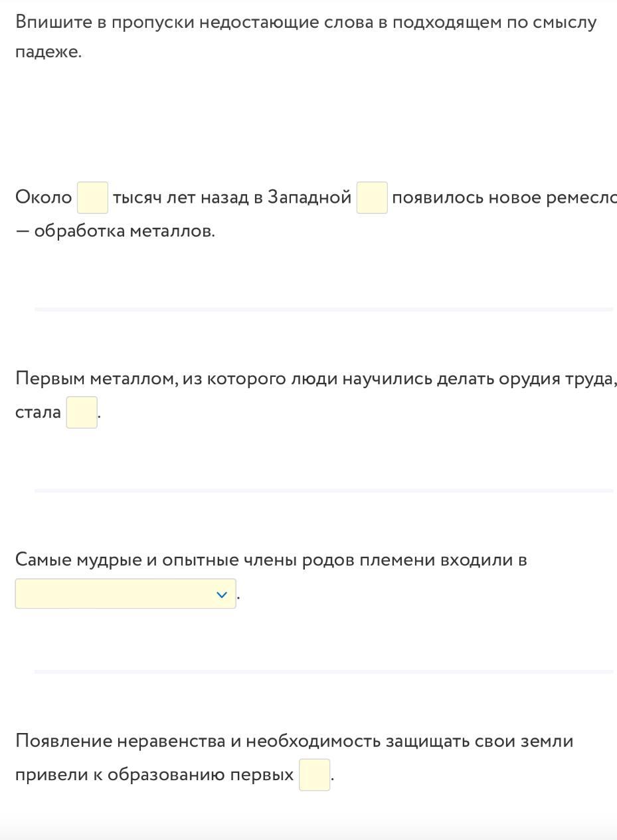617x840 pixels.
Task: Click the blank field before "тысяч лет назад"
Action: click(92, 198)
